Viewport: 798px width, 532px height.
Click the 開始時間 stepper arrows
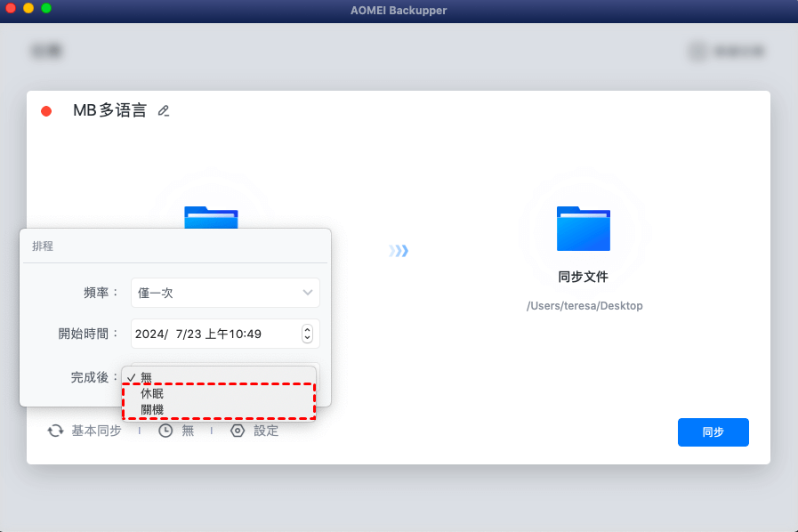tap(307, 334)
